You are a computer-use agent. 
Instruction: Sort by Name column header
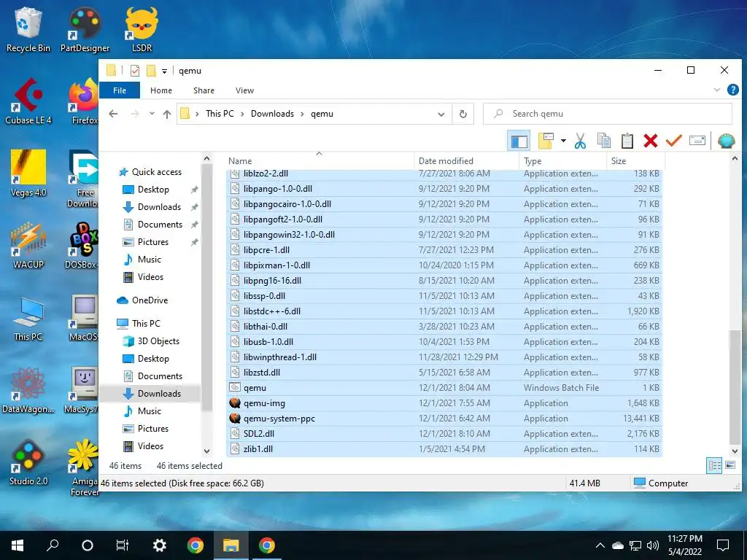pos(320,161)
